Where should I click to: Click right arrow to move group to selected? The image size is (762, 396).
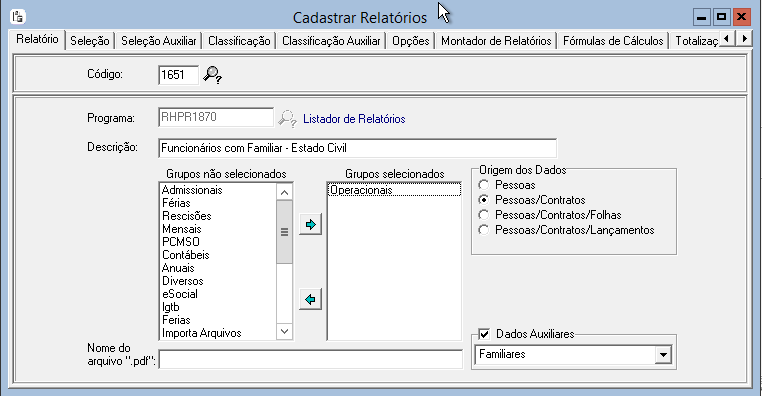[311, 224]
